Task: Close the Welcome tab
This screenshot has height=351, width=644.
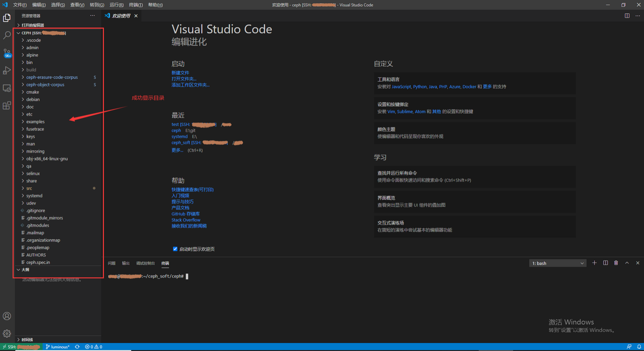Action: pos(136,16)
